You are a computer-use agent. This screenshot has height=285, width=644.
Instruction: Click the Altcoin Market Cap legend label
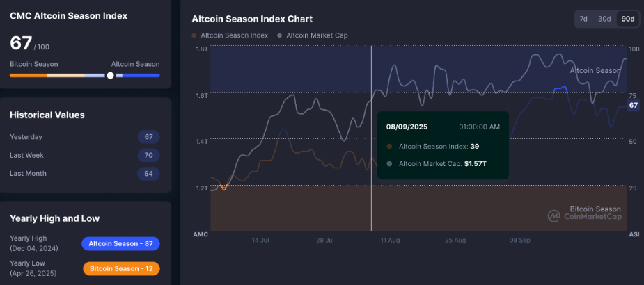click(317, 35)
